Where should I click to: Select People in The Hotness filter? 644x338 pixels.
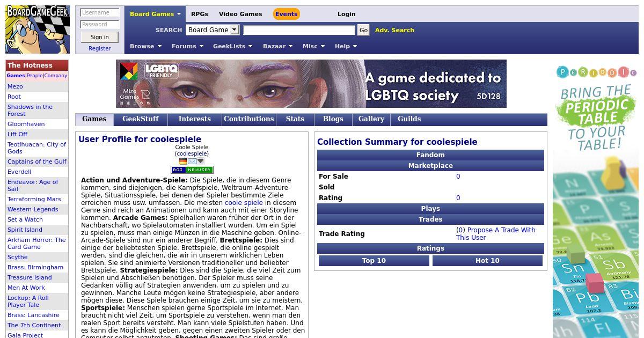[34, 76]
